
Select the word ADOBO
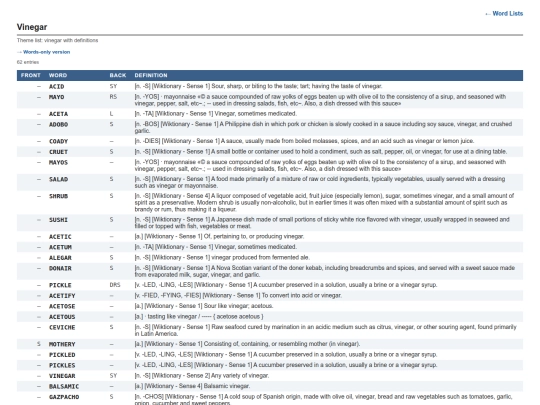[x=59, y=124]
